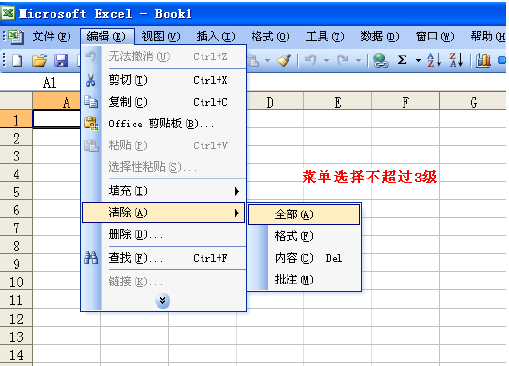Click the Insert Hyperlink globe icon
This screenshot has width=509, height=366.
tap(380, 60)
